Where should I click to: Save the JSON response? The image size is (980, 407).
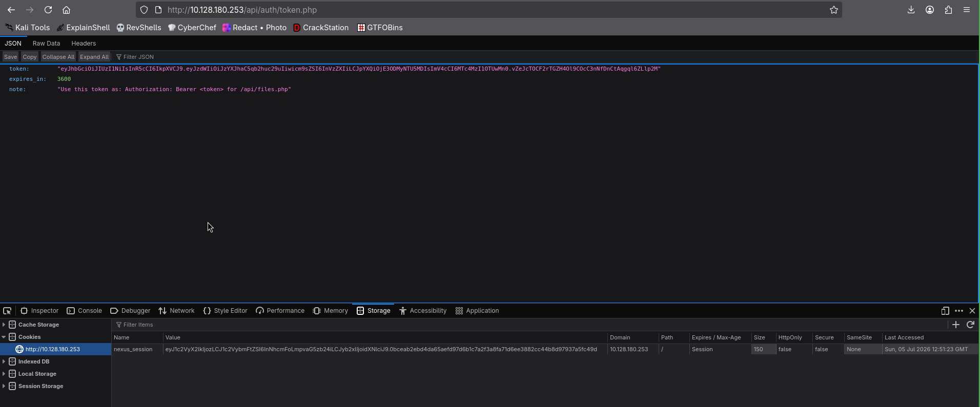click(x=11, y=57)
